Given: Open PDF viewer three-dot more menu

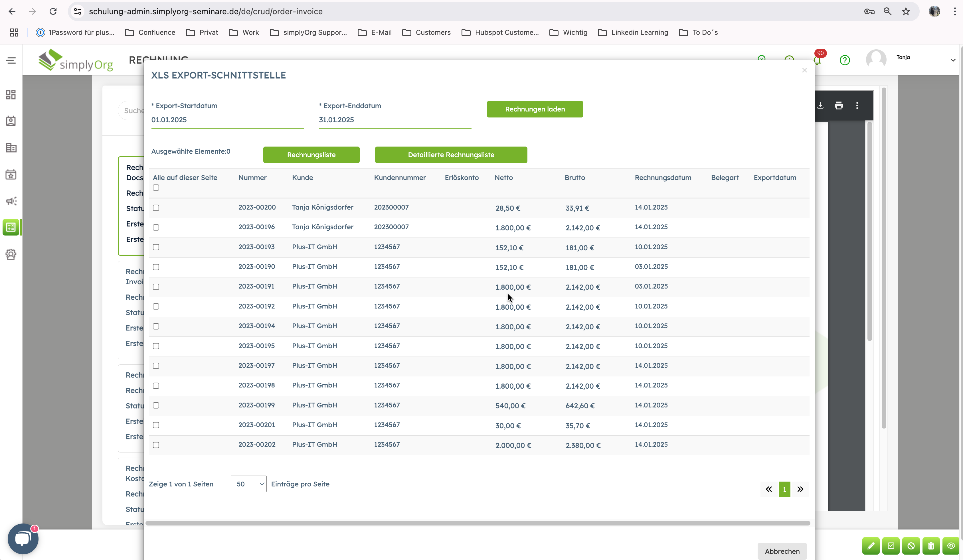Looking at the screenshot, I should 857,105.
